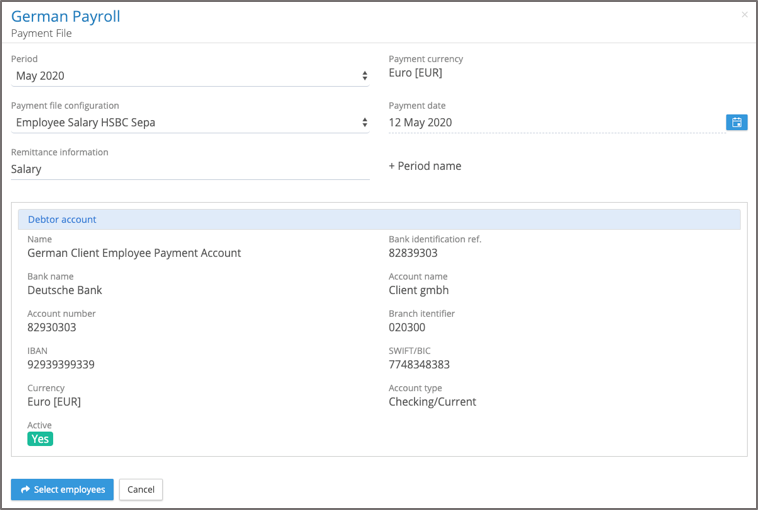Select the branch identifier 020300
This screenshot has height=510, width=758.
(407, 328)
